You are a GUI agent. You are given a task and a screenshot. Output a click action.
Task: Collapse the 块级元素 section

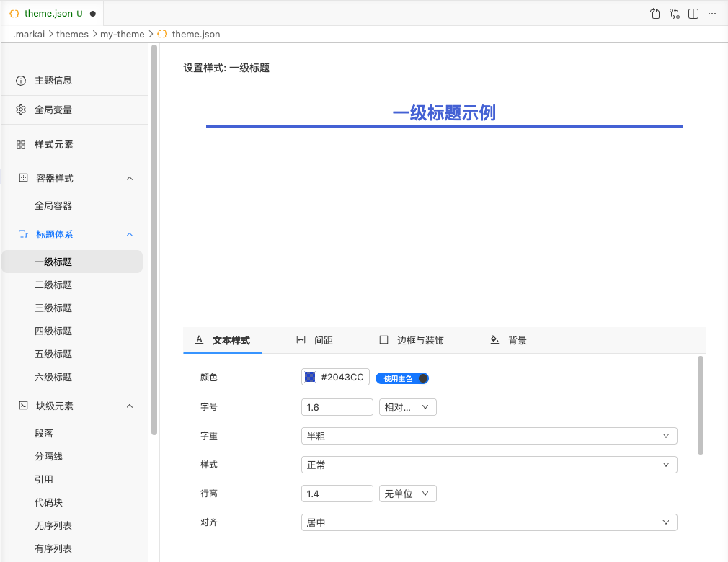pyautogui.click(x=130, y=406)
